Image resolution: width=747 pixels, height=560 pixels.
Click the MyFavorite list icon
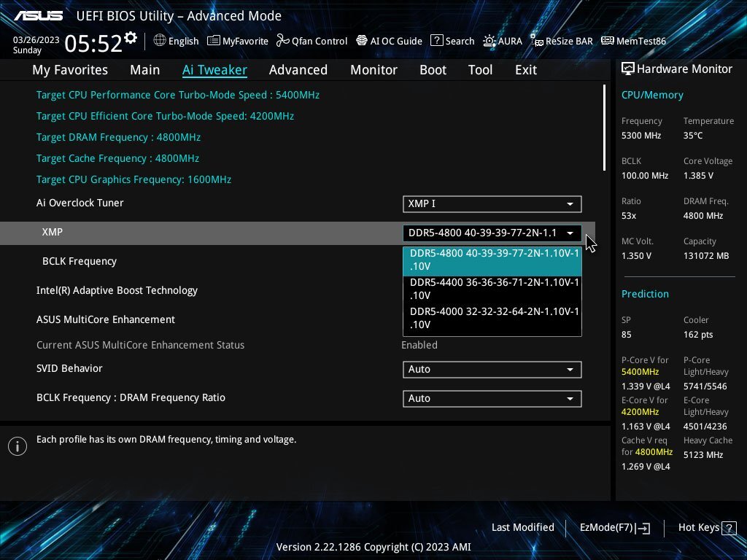click(214, 41)
